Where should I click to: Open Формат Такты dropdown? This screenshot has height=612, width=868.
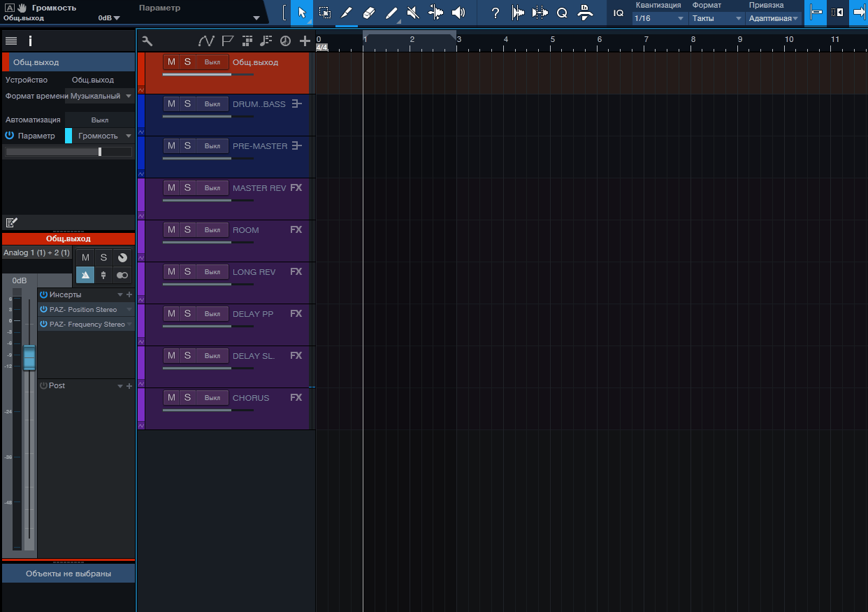[x=716, y=18]
